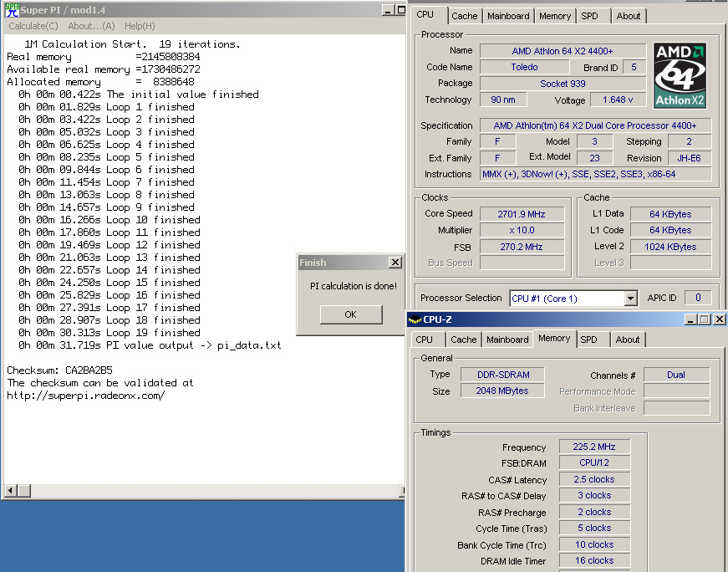Select Cache tab in lower CPU-Z window
Viewport: 728px width, 572px height.
pos(464,340)
